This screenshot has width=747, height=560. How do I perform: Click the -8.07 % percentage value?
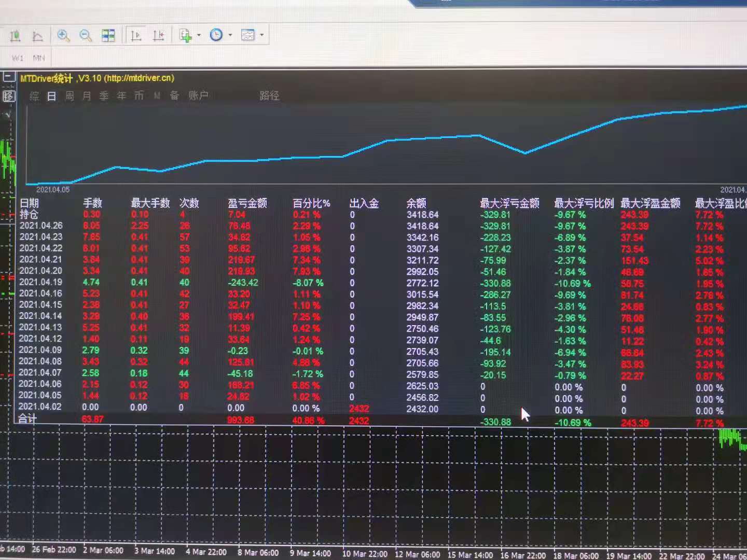tap(308, 283)
